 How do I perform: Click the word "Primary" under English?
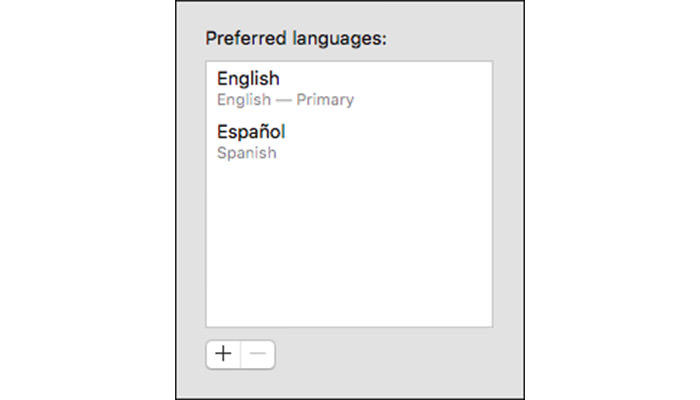point(325,100)
